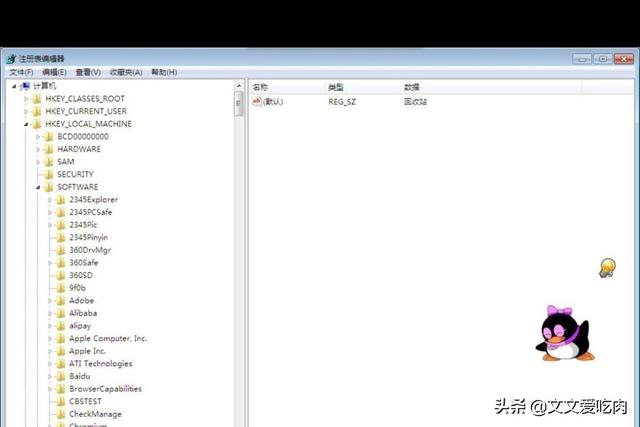640x427 pixels.
Task: Click the 回收站 data cell
Action: [x=415, y=102]
